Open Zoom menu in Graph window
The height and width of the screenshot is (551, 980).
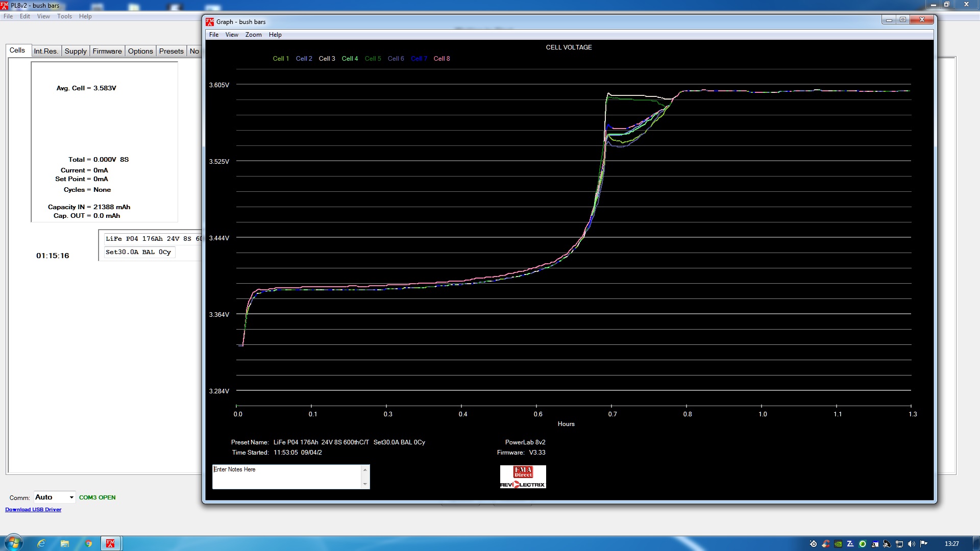253,35
